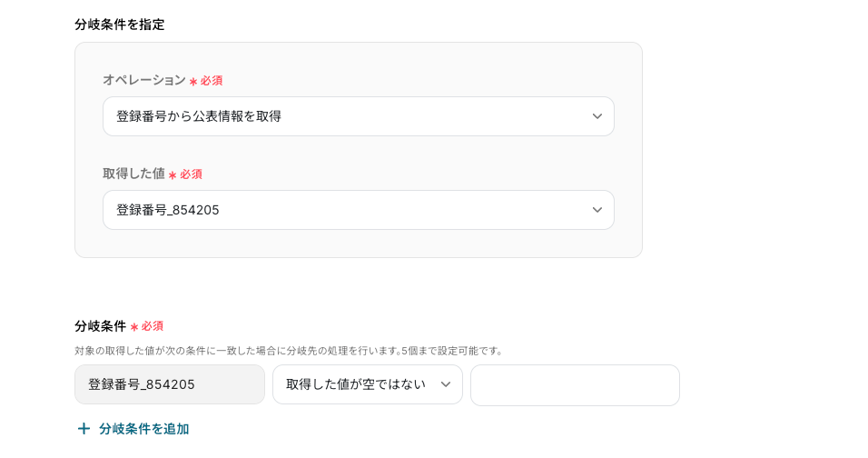868x458 pixels.
Task: Click the 分岐条件を指定 heading
Action: [119, 25]
